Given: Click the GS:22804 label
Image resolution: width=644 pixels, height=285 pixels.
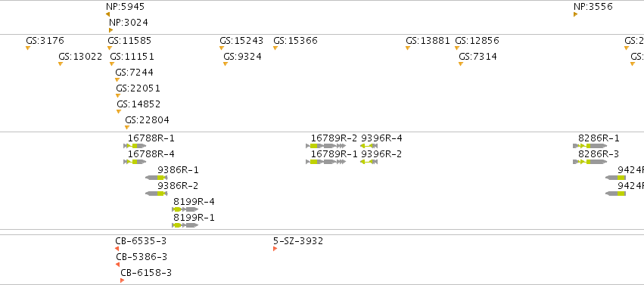Looking at the screenshot, I should tap(147, 120).
